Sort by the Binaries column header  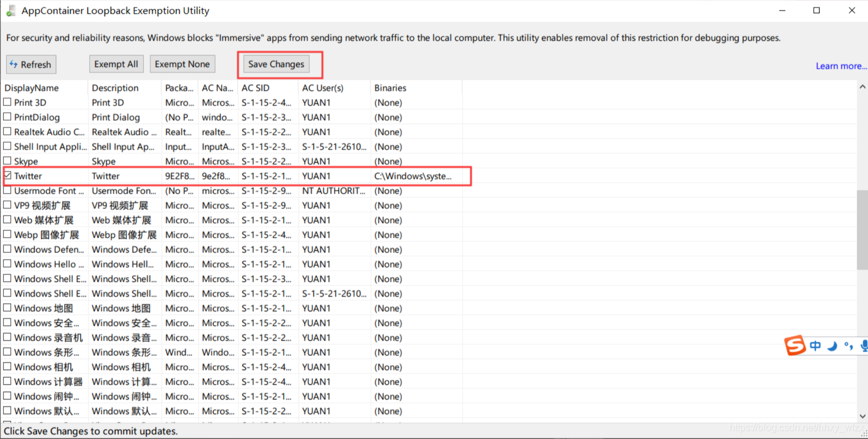tap(416, 88)
